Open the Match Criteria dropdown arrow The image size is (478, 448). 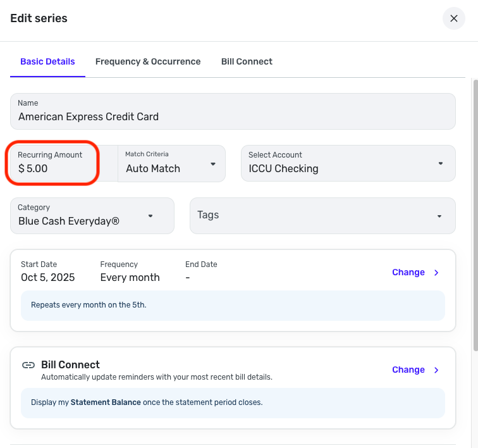tap(213, 164)
